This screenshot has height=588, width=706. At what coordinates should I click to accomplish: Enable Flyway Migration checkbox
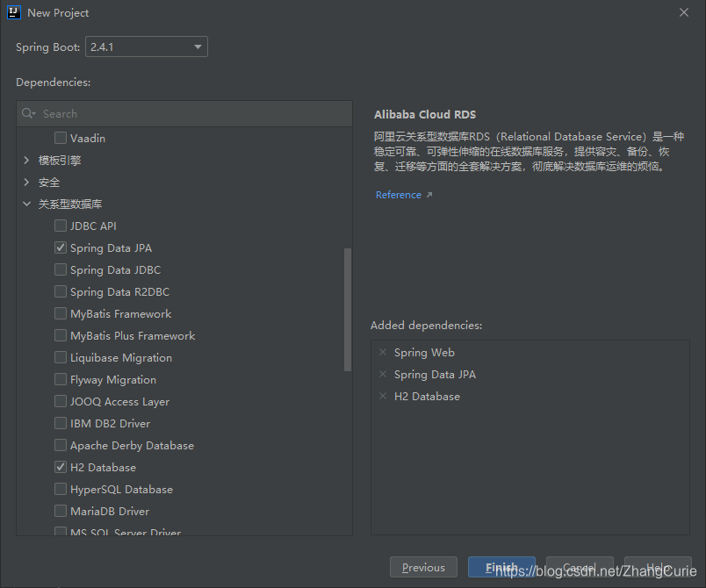(x=61, y=379)
